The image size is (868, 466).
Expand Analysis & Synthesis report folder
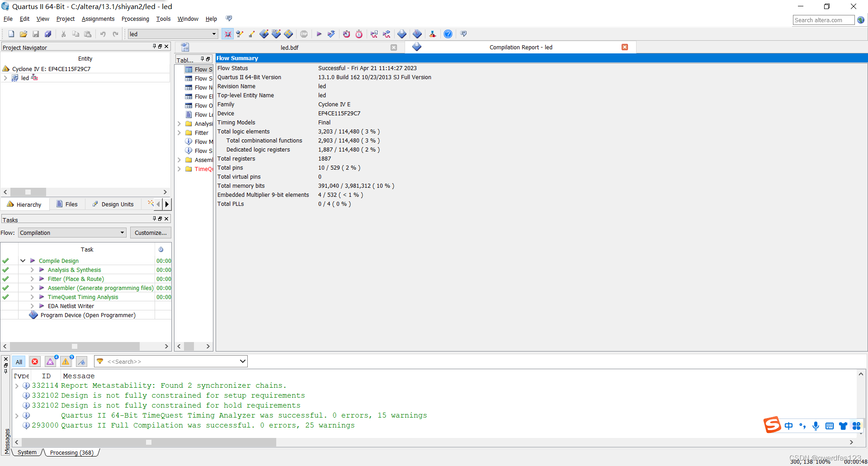pos(179,124)
